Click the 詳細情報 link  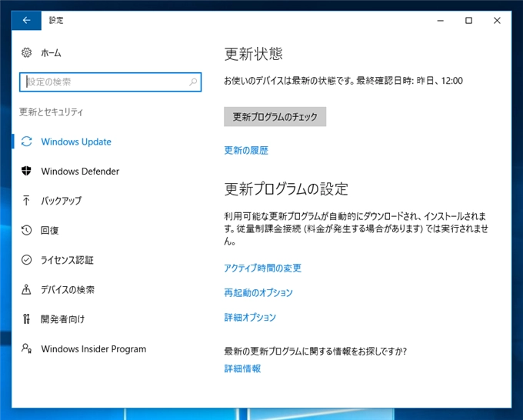click(x=242, y=368)
